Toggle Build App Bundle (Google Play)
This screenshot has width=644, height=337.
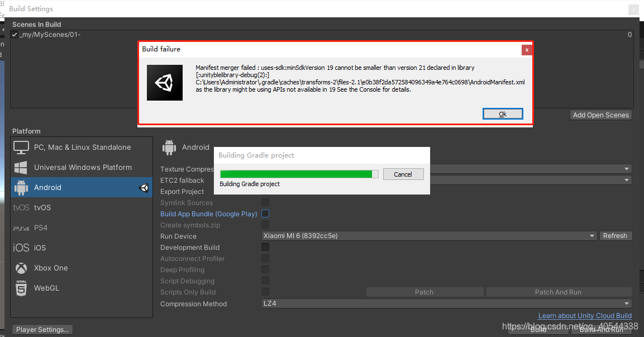[265, 213]
